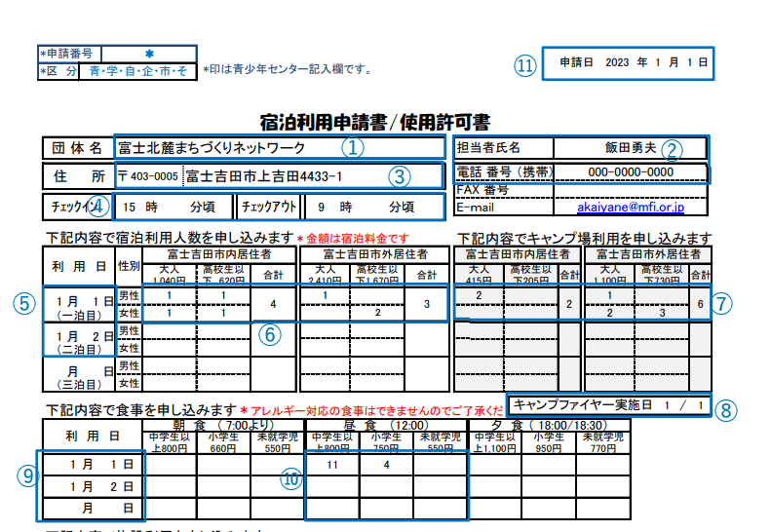The height and width of the screenshot is (532, 771).
Task: Click the lunch cell containing 11
Action: pos(330,465)
